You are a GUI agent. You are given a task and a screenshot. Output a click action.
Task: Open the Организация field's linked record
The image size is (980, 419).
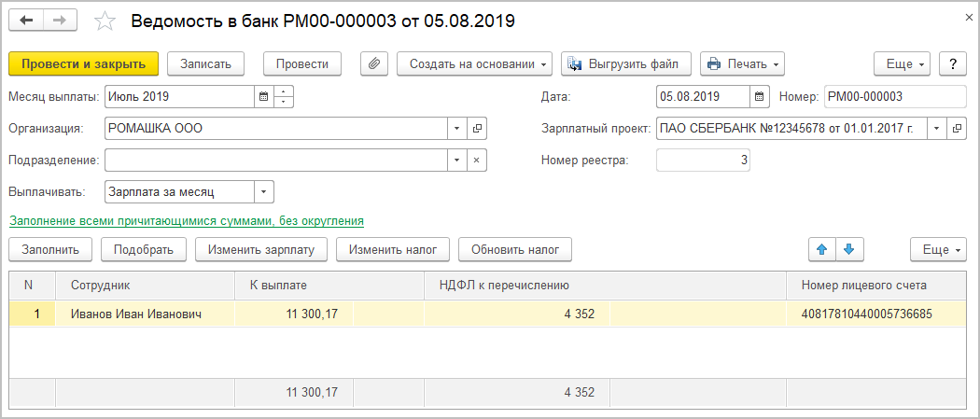click(476, 129)
